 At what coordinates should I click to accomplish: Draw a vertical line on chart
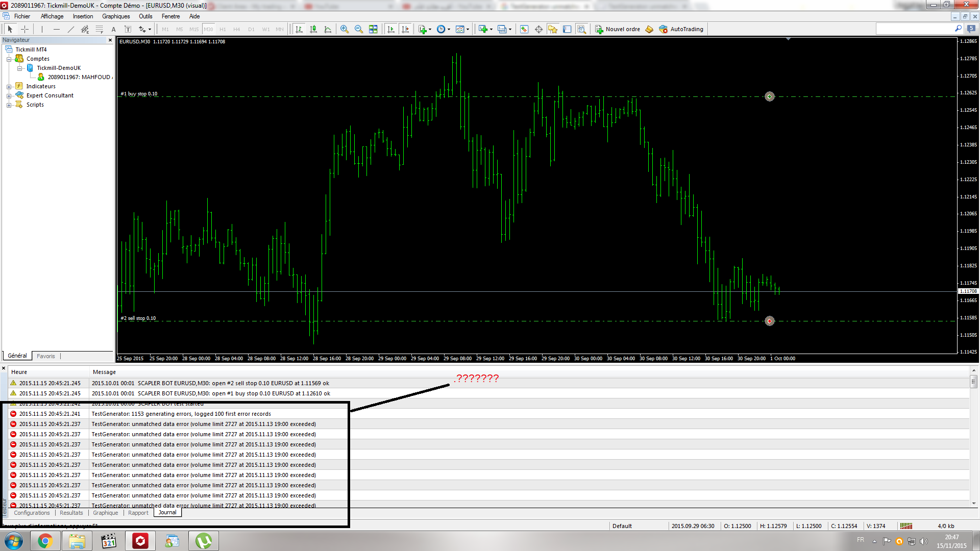pos(42,29)
